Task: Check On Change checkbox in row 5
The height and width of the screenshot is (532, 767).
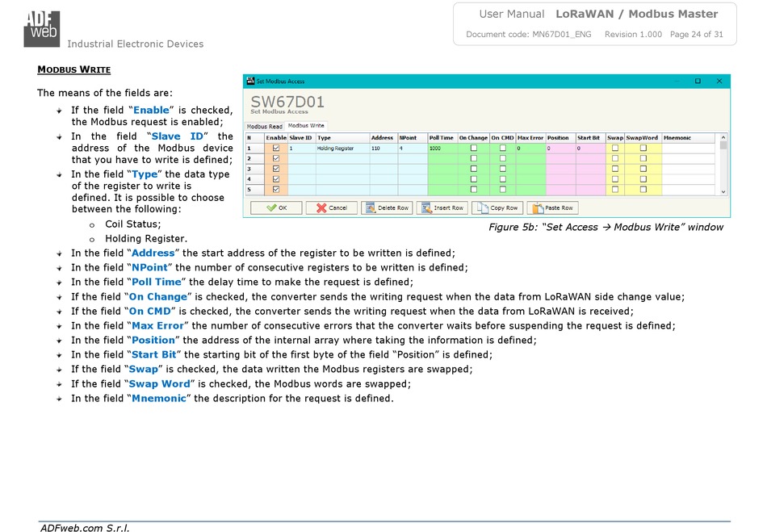Action: point(473,189)
